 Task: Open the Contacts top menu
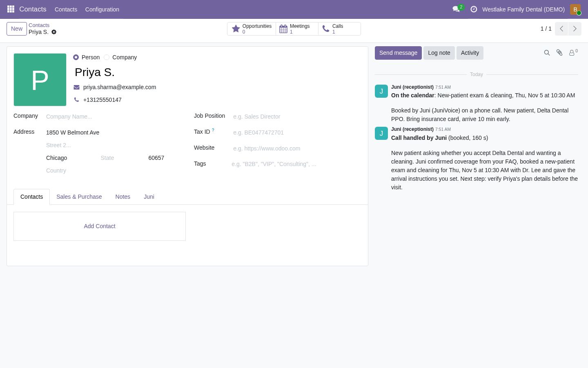66,9
